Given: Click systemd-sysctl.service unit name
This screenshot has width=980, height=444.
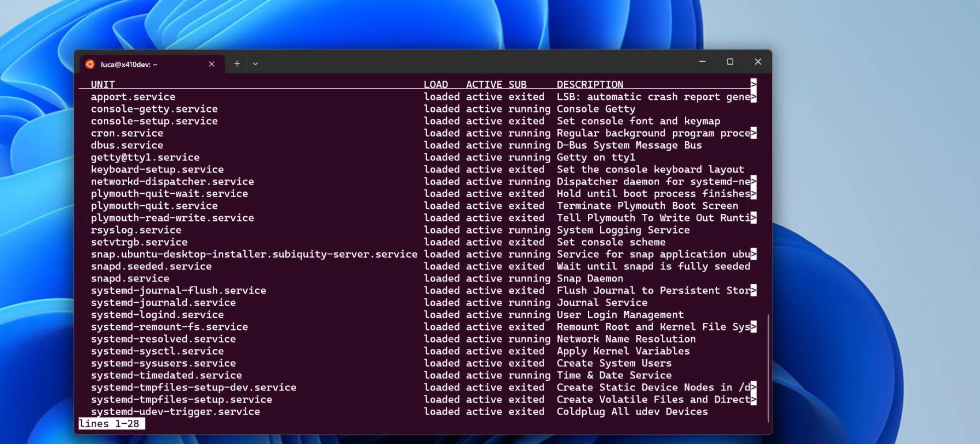Looking at the screenshot, I should [157, 351].
